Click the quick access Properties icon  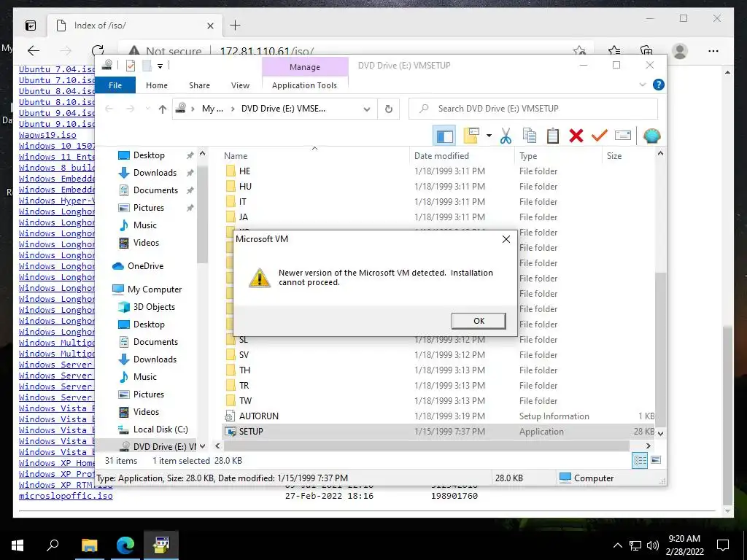coord(130,66)
